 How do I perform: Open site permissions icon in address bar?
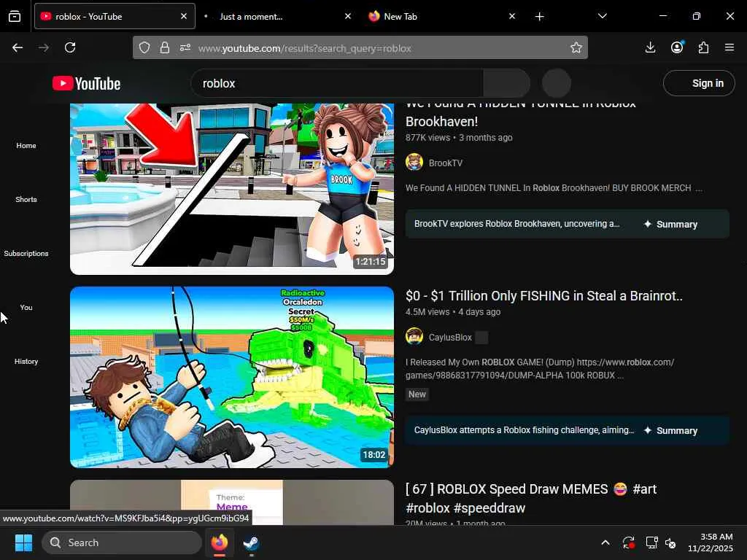tap(185, 47)
